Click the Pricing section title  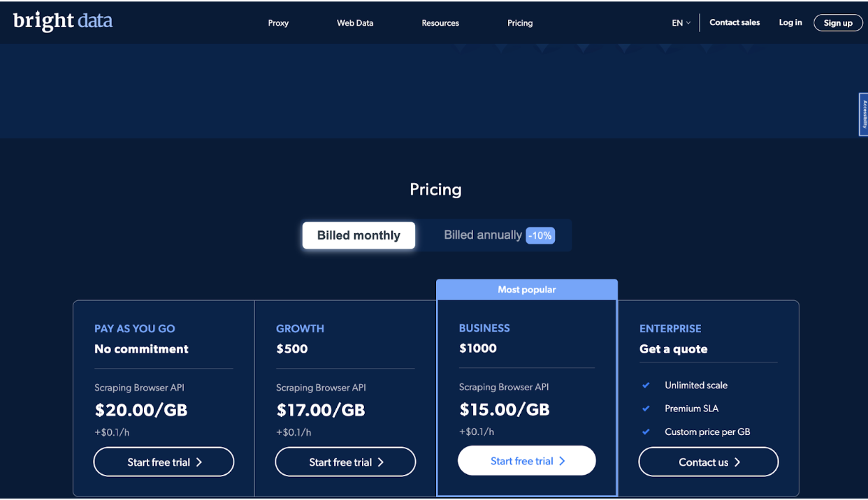435,189
